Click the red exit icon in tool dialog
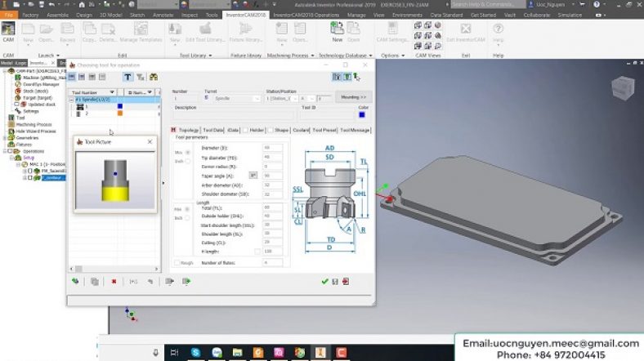This screenshot has width=644, height=361. (346, 281)
